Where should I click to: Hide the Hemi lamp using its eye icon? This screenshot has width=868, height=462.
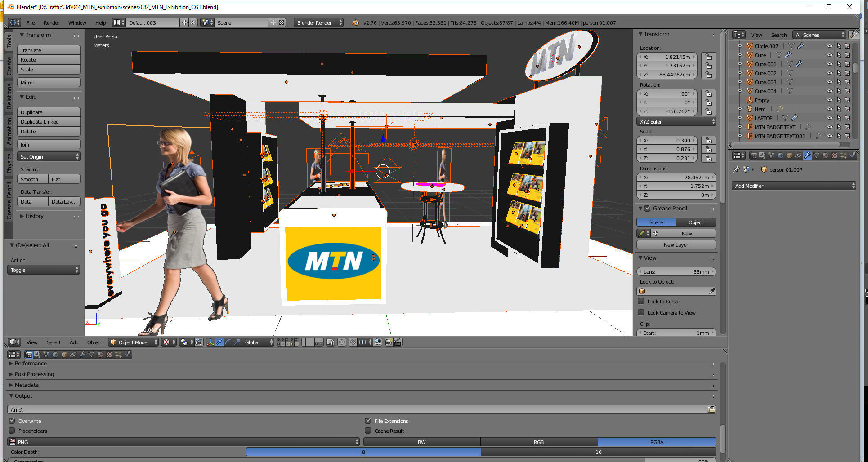point(830,109)
